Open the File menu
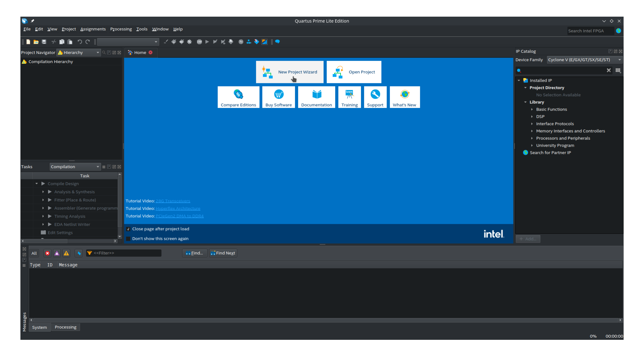644x364 pixels. coord(27,29)
